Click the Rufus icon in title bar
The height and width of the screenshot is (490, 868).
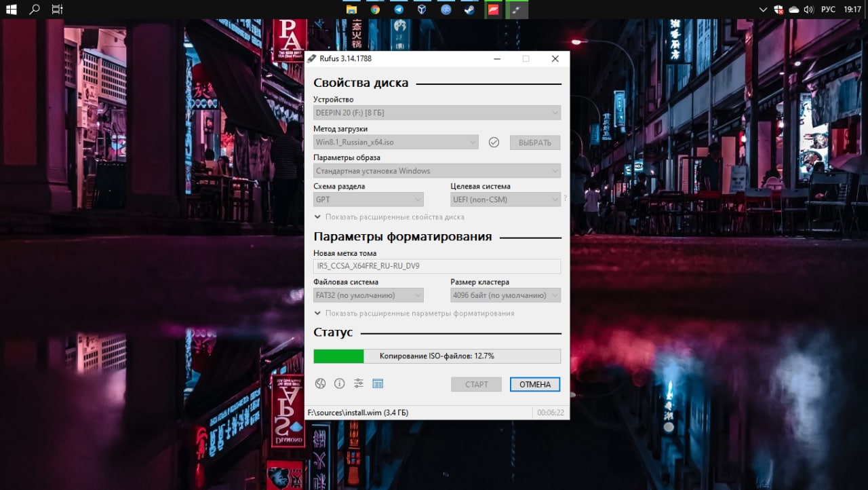[x=311, y=59]
